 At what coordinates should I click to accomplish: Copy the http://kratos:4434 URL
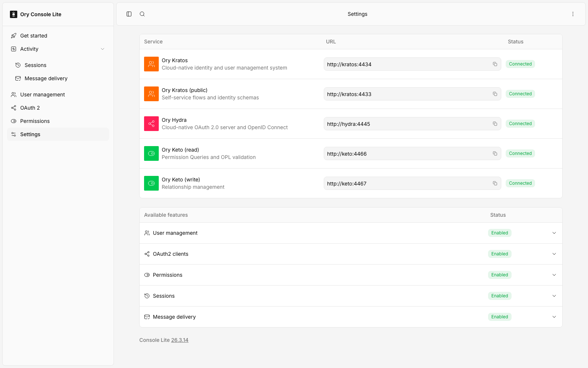point(495,64)
